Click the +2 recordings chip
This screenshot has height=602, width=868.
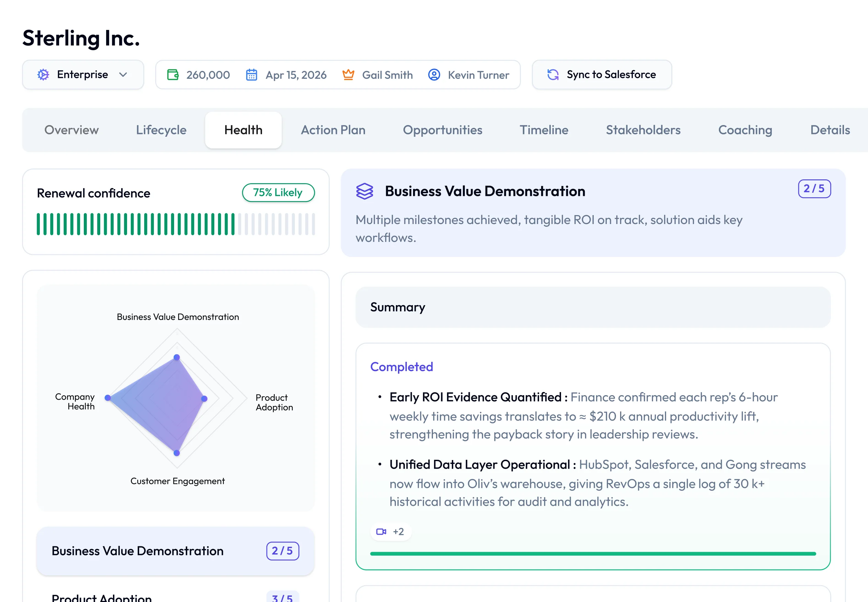[x=390, y=532]
